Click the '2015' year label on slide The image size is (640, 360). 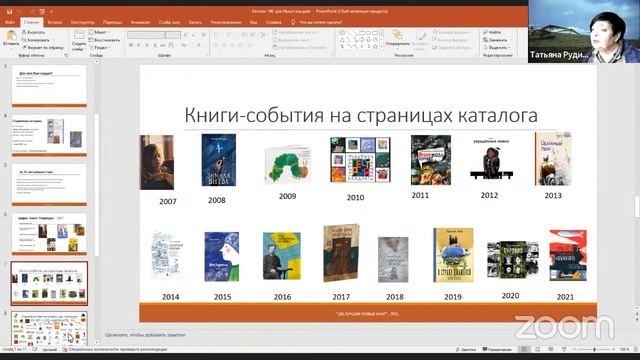click(x=222, y=297)
